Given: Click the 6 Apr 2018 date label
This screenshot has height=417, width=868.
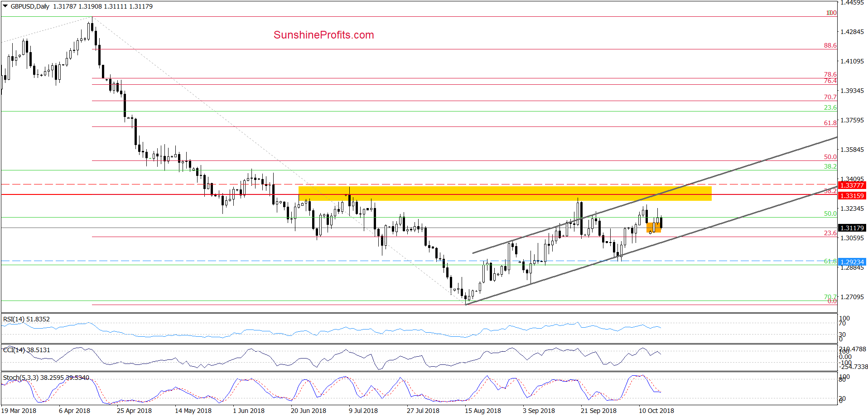Looking at the screenshot, I should tap(74, 411).
